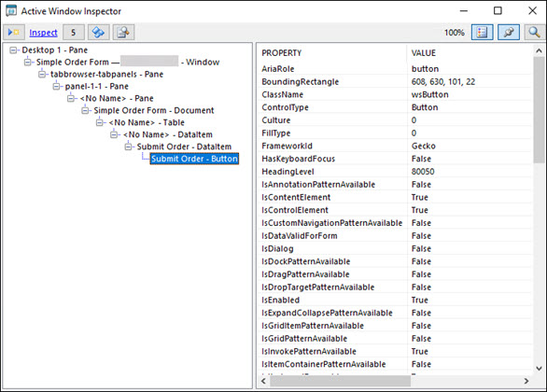The width and height of the screenshot is (547, 392).
Task: Click the horizontal scrollbar thumb
Action: (x=340, y=381)
